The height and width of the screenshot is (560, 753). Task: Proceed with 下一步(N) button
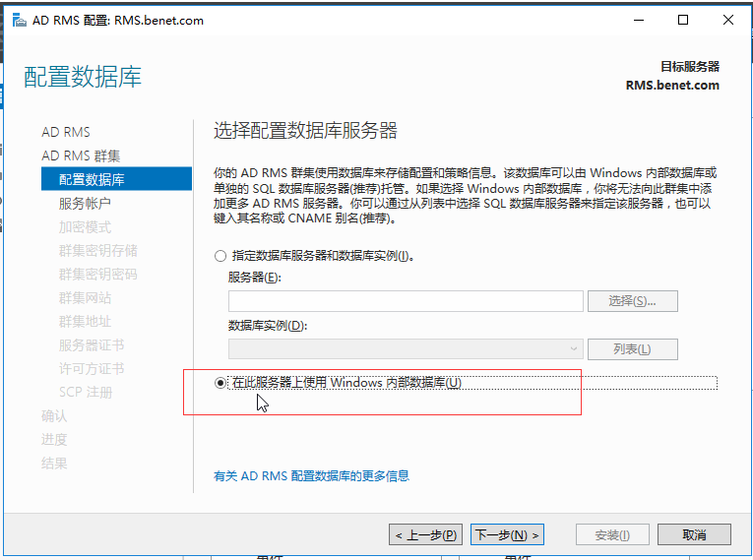[507, 534]
